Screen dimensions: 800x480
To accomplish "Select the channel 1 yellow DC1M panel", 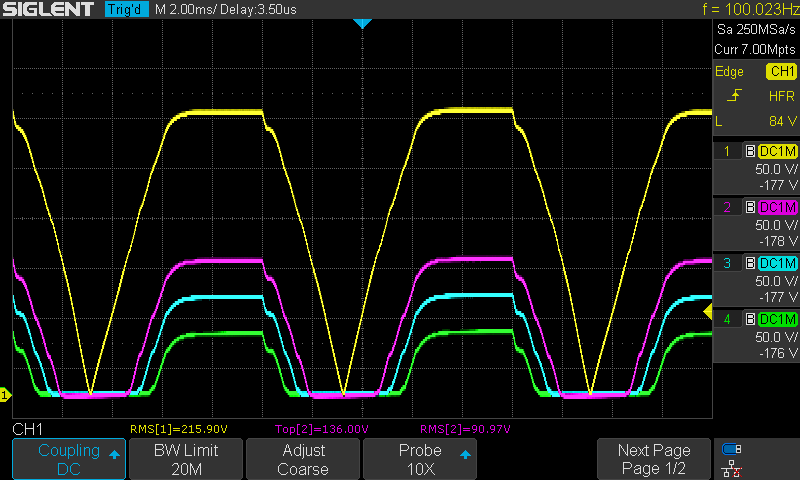I will (x=756, y=168).
